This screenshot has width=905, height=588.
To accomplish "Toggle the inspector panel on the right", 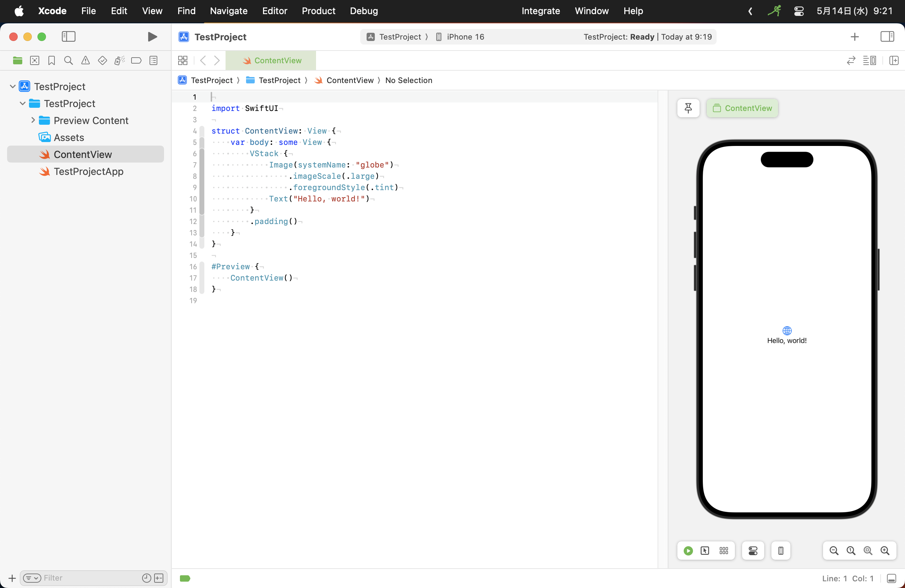I will pos(888,36).
